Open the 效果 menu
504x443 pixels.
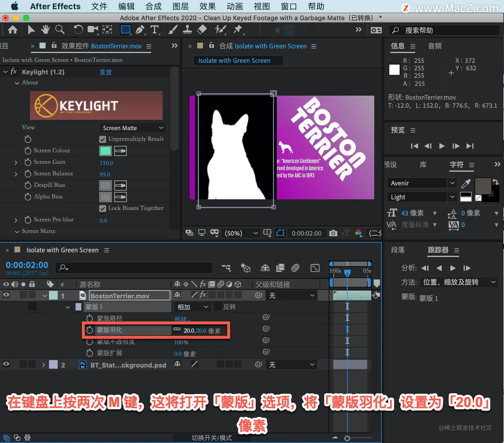(x=208, y=6)
